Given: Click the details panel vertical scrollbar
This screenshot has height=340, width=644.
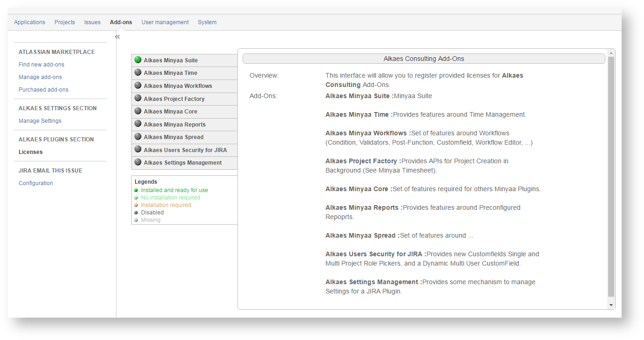Looking at the screenshot, I should coord(611,177).
